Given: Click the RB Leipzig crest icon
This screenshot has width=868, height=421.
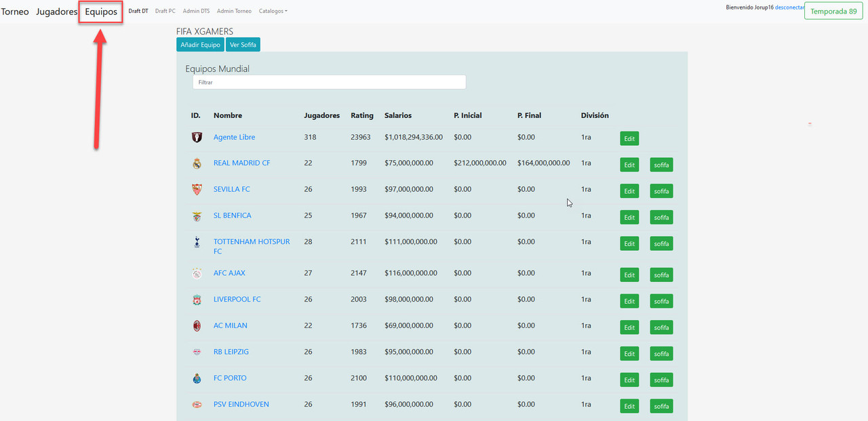Looking at the screenshot, I should pos(197,352).
